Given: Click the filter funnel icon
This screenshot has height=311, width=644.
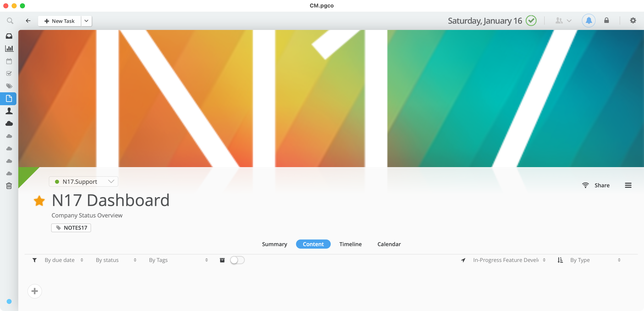Looking at the screenshot, I should tap(35, 260).
